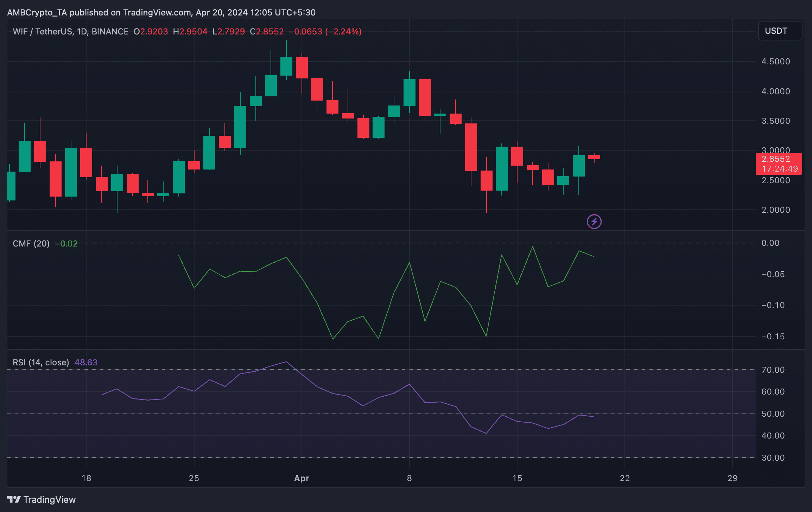Click the 3.5000 price axis label
Screen dimensions: 812x512
point(775,121)
